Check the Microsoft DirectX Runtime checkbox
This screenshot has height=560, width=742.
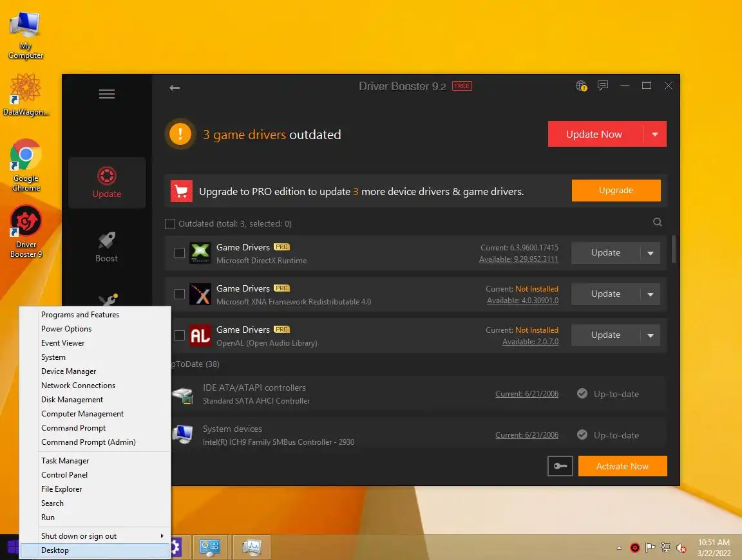(179, 253)
